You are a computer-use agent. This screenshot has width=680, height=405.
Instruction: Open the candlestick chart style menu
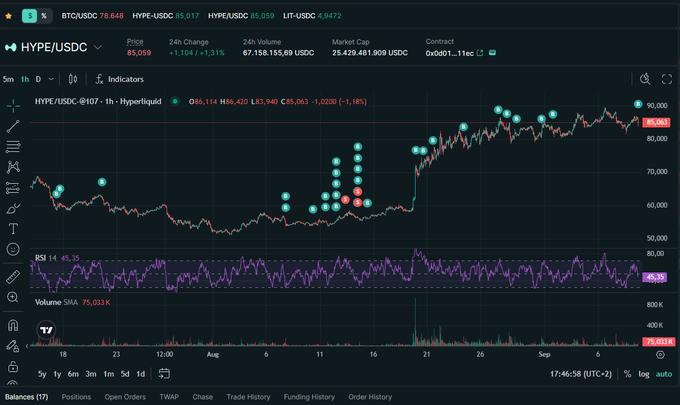coord(73,79)
